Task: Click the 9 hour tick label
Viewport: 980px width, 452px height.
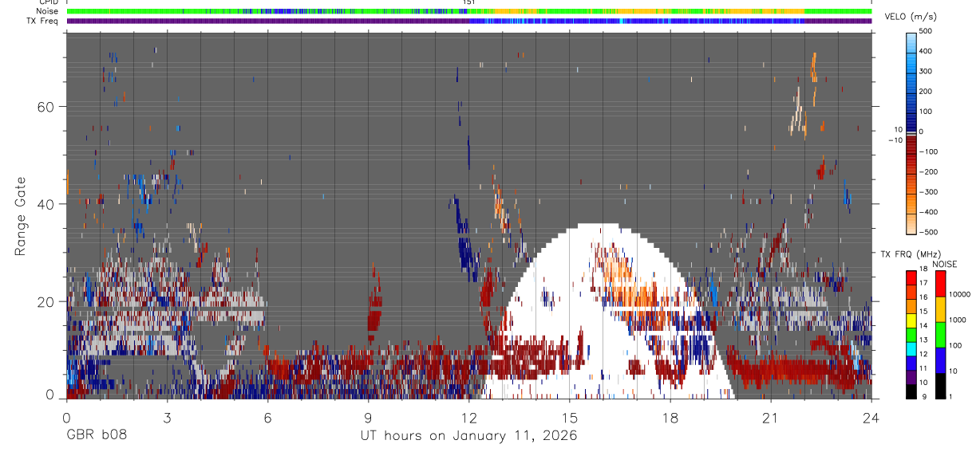Action: pyautogui.click(x=368, y=417)
